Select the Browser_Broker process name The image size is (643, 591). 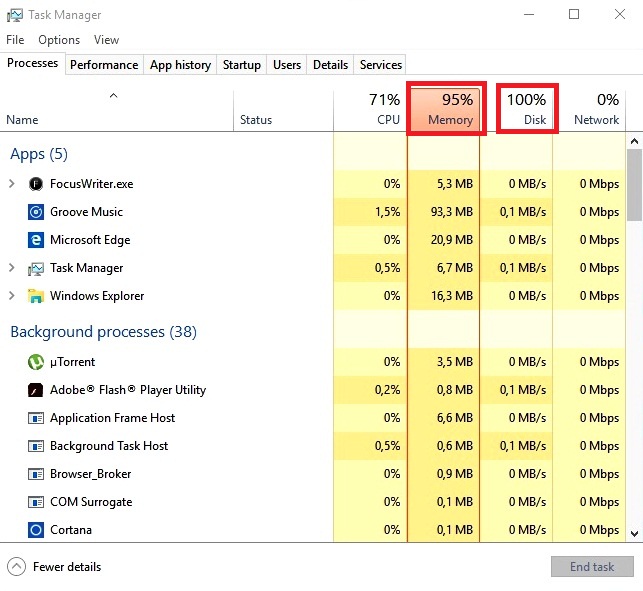[91, 474]
